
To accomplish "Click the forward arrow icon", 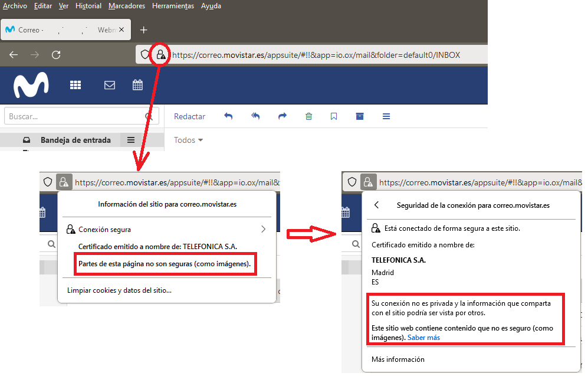I will (282, 116).
